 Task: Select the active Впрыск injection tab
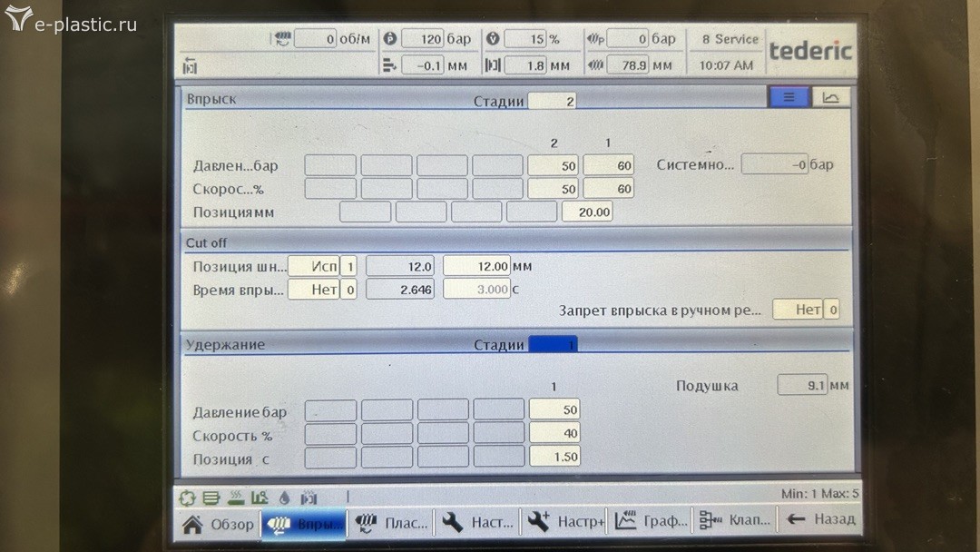[304, 524]
